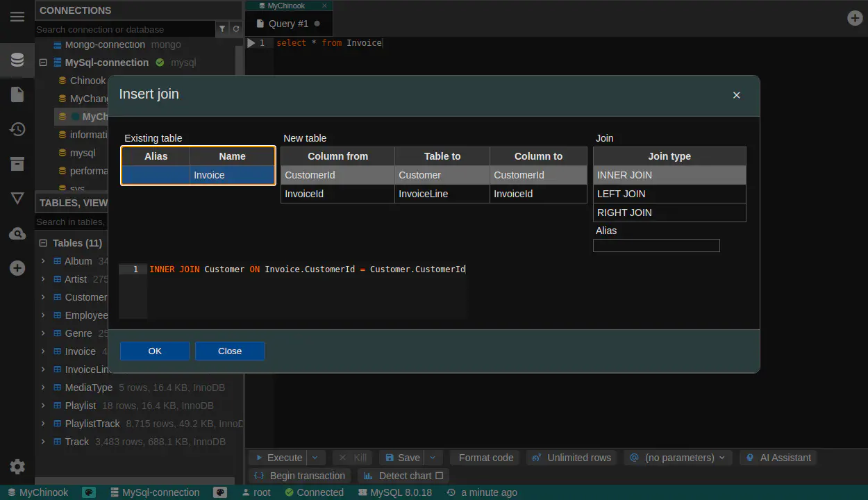Add a new tab with plus icon
The image size is (868, 500).
coord(856,18)
